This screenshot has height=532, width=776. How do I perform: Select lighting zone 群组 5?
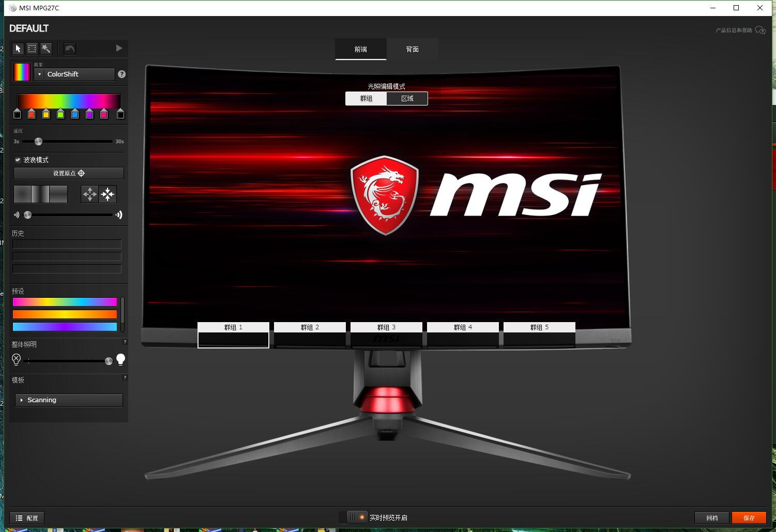(x=539, y=335)
